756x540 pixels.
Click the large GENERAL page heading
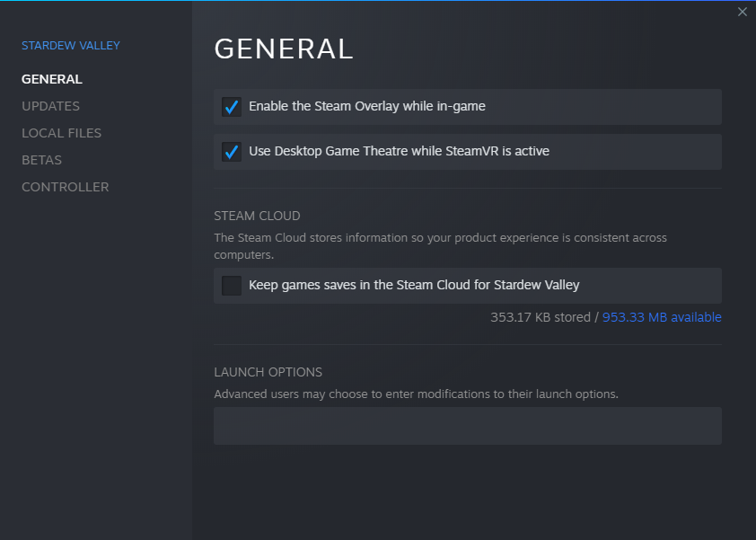pos(284,49)
